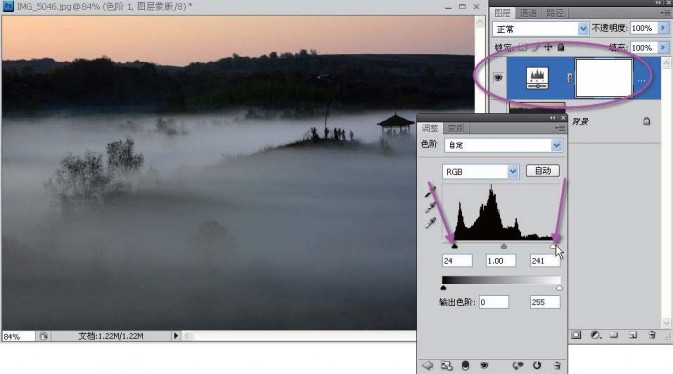Open the fill slider arrow beside 填充
The image size is (673, 374).
[664, 47]
